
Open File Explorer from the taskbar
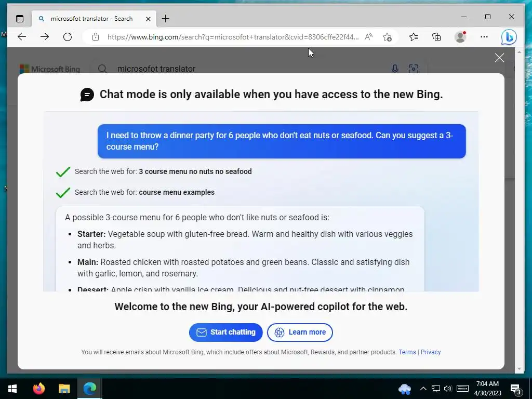pos(64,389)
